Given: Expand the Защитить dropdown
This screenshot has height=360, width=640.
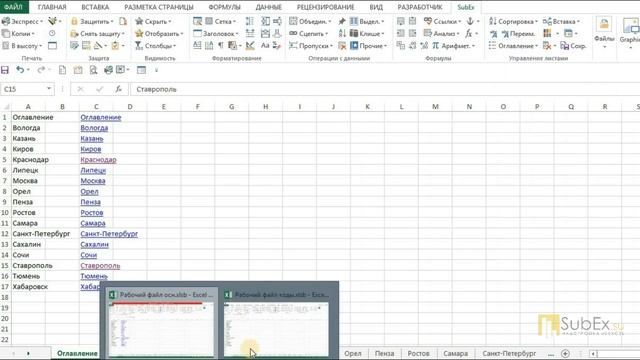Looking at the screenshot, I should pyautogui.click(x=92, y=21).
